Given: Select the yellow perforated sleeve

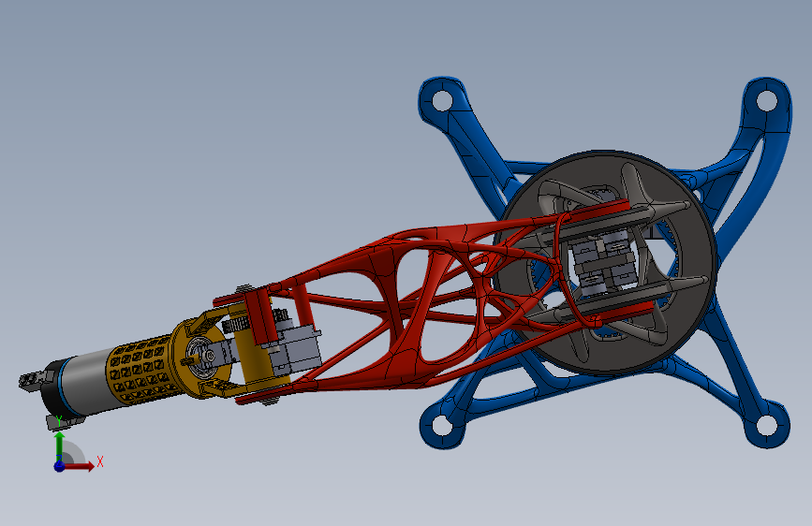Looking at the screenshot, I should coord(139,369).
